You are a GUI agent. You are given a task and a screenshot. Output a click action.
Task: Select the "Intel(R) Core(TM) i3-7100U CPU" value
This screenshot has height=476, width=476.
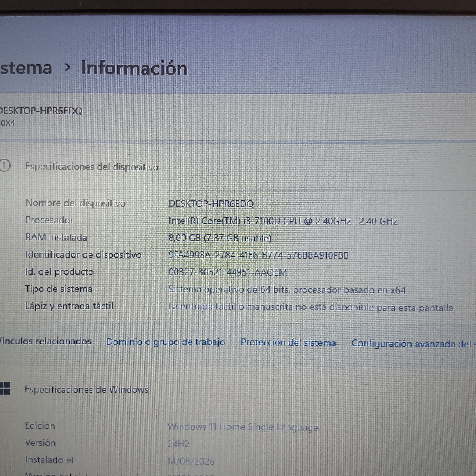tap(283, 221)
